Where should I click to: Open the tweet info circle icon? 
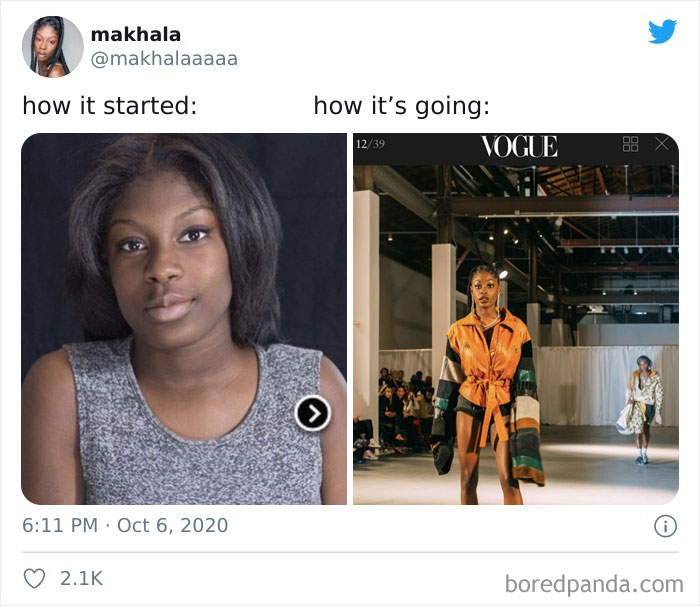coord(665,526)
